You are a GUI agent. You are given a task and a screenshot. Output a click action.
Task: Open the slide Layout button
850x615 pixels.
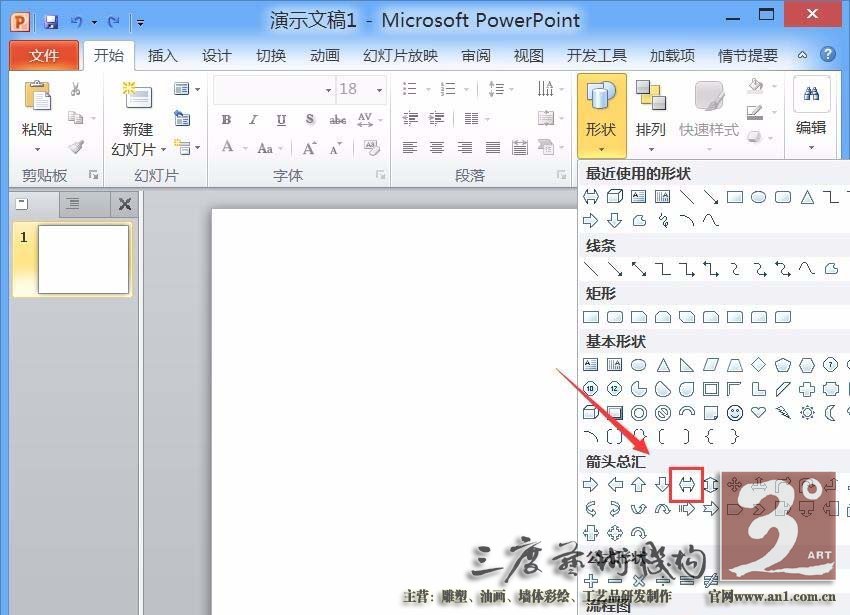186,89
